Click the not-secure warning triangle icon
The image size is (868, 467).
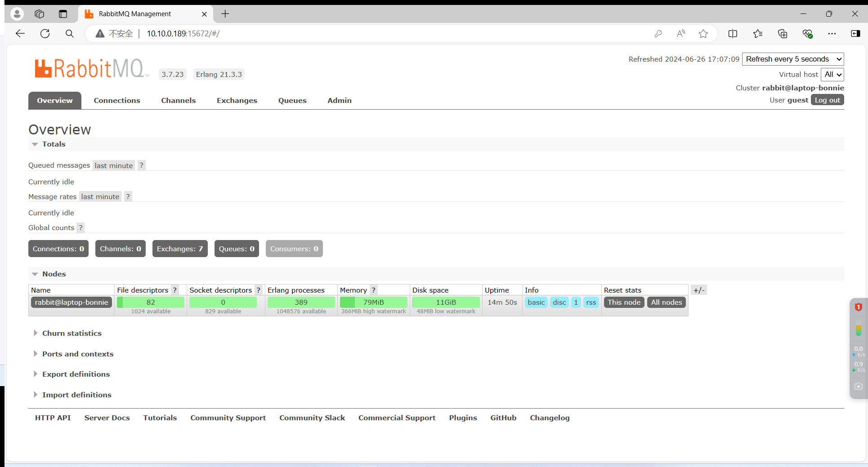[100, 34]
